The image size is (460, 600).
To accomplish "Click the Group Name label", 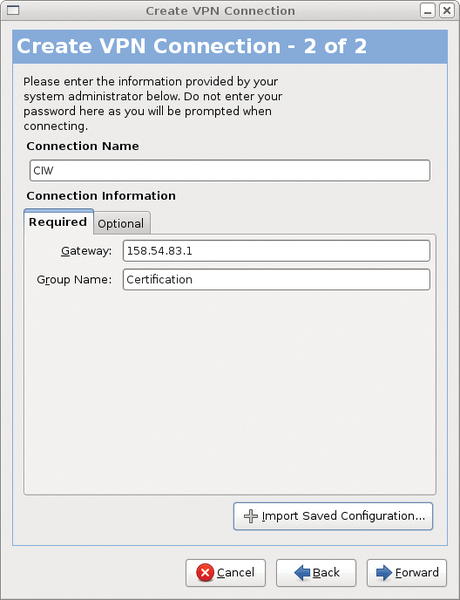I will (74, 280).
